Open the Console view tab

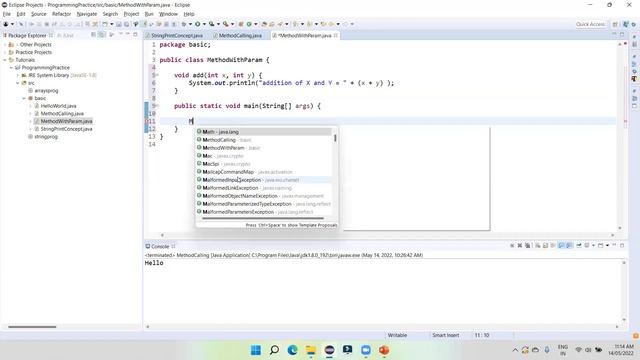[160, 247]
